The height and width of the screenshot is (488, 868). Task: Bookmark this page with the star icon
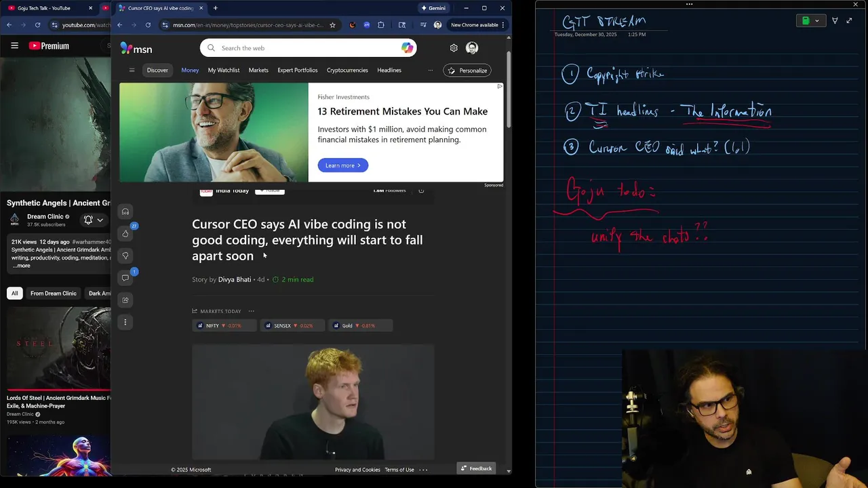coord(332,25)
